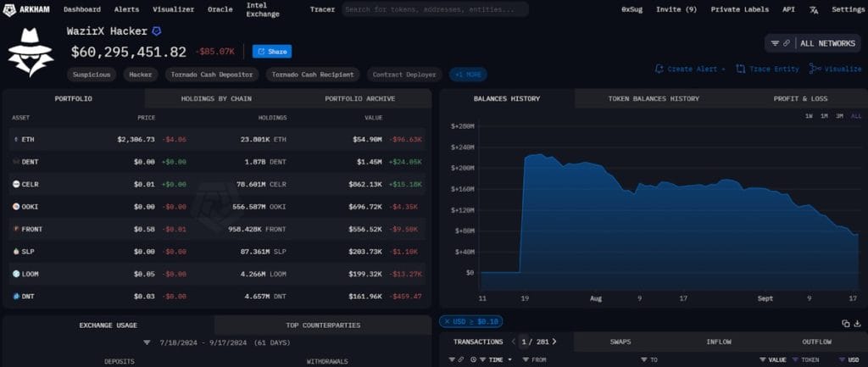Switch to Token Balances History tab
Viewport: 868px width, 367px height.
654,98
